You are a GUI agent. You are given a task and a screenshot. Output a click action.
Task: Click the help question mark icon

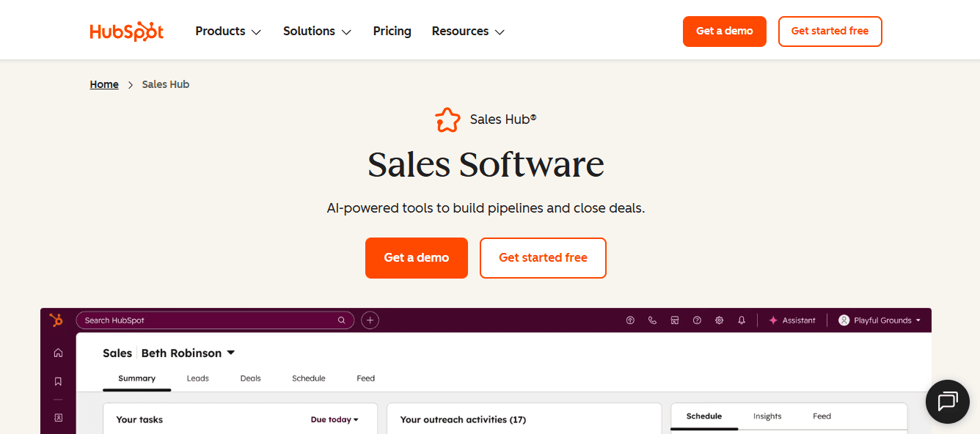click(697, 320)
